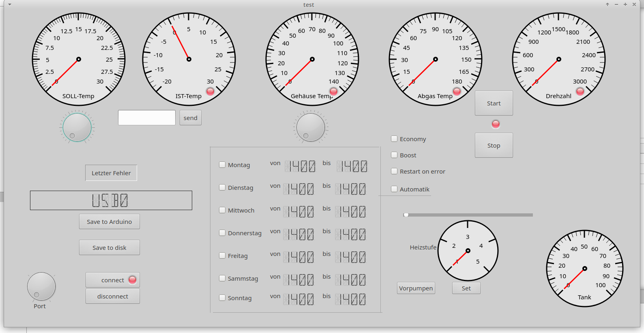Image resolution: width=644 pixels, height=333 pixels.
Task: Toggle the Boost option
Action: [x=394, y=155]
